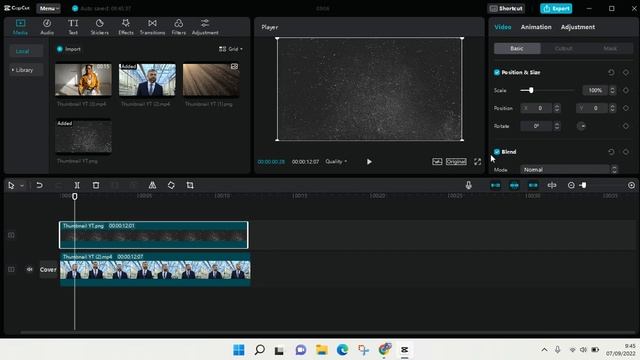Image resolution: width=640 pixels, height=360 pixels.
Task: Open the Transitions panel
Action: coord(152,27)
